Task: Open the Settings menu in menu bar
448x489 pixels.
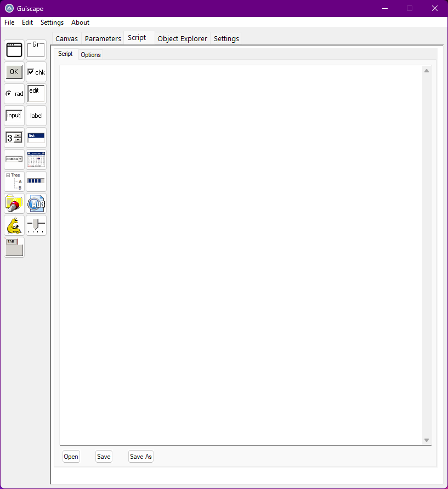Action: click(x=52, y=22)
